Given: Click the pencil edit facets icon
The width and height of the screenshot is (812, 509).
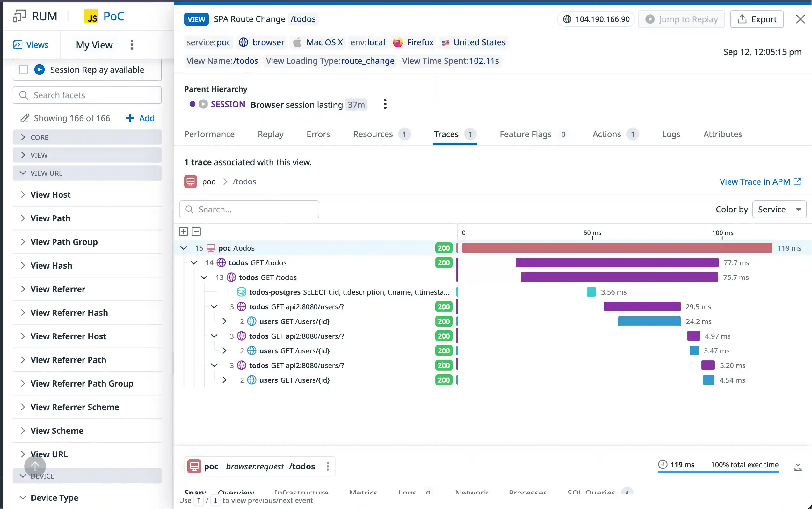Looking at the screenshot, I should pyautogui.click(x=25, y=118).
